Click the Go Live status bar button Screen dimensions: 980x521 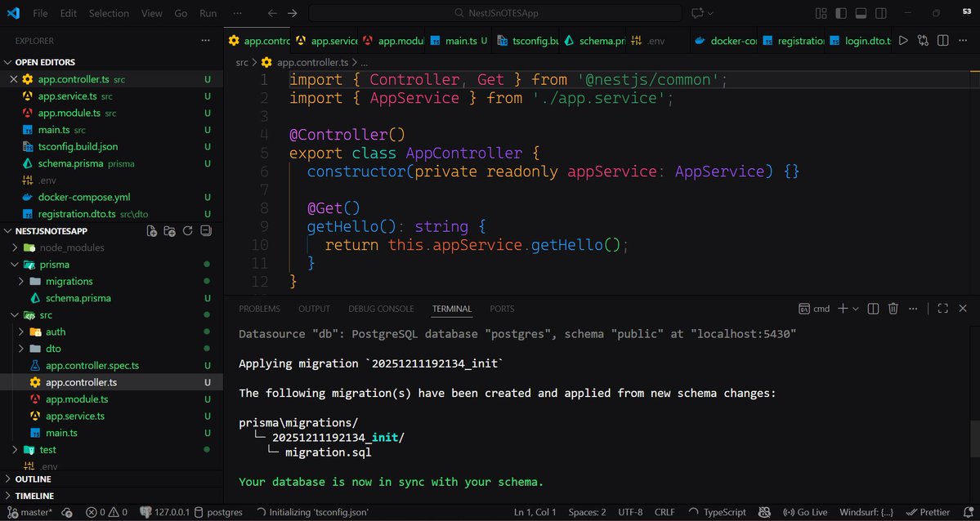[805, 512]
